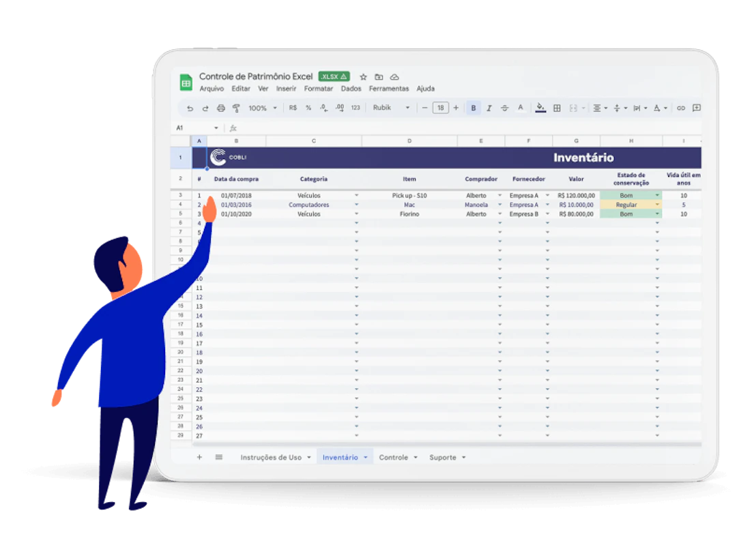The width and height of the screenshot is (737, 560).
Task: Toggle italic formatting
Action: pos(489,108)
